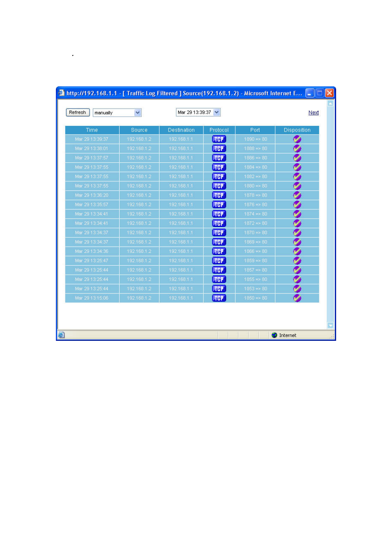
Task: Click the '1872 => 80' port cell
Action: 256,224
